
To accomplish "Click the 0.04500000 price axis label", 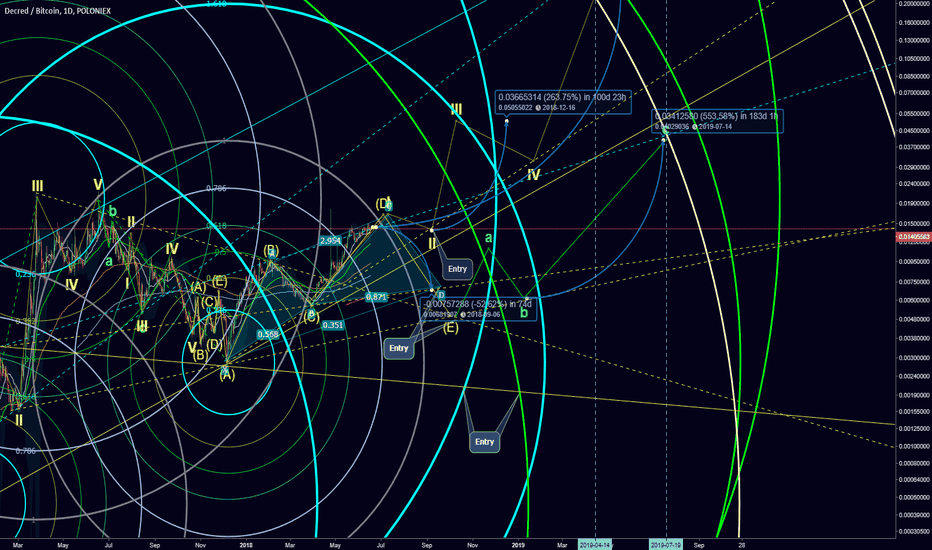I will tap(914, 131).
